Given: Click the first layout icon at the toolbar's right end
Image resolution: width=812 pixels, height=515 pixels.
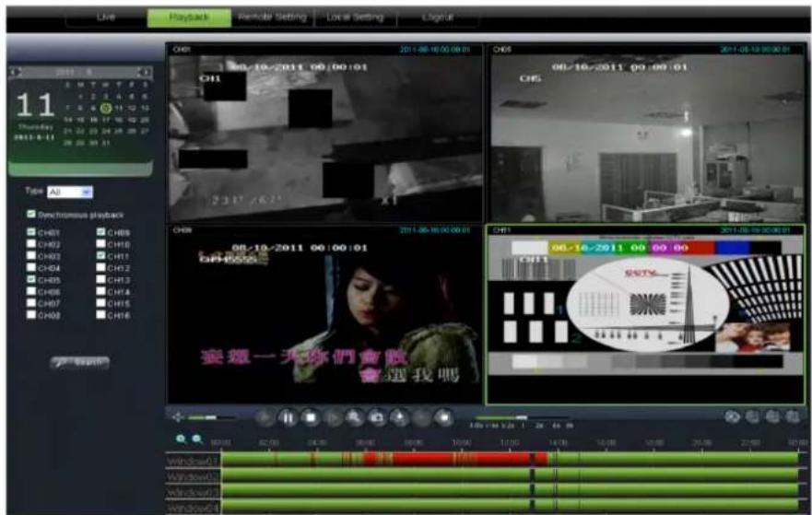Looking at the screenshot, I should [732, 416].
